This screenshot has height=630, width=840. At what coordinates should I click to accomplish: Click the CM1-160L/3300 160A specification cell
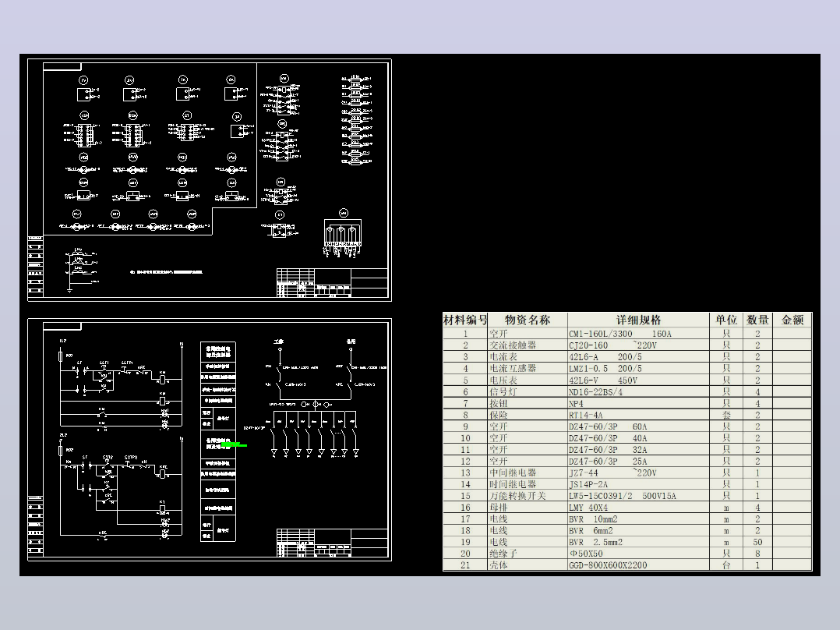click(x=639, y=334)
